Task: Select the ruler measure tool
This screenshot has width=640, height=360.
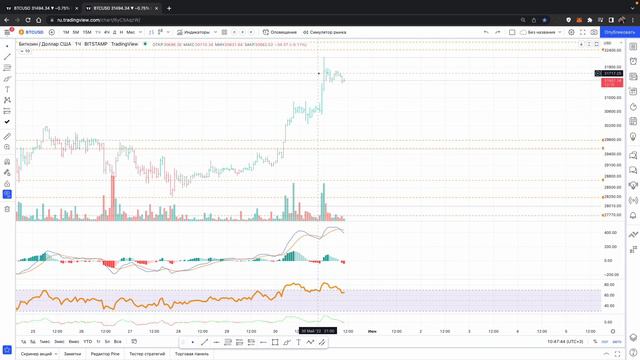Action: tap(7, 136)
